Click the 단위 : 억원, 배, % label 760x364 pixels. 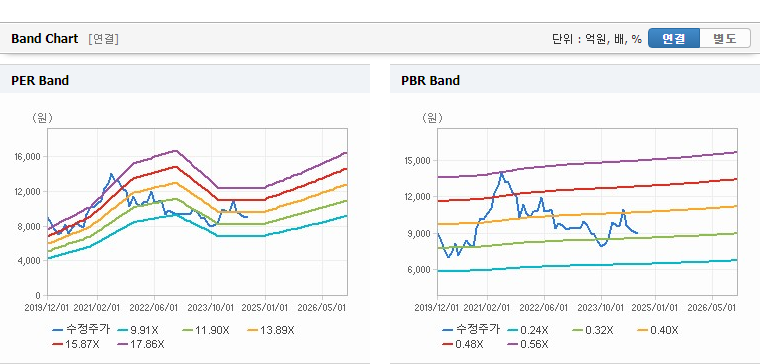pos(597,39)
